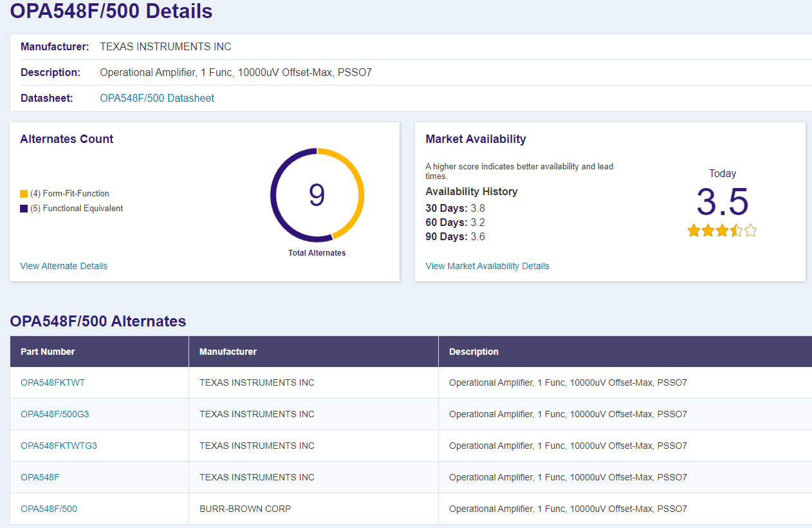The width and height of the screenshot is (812, 528).
Task: Open part number OPA548FKTWTG3
Action: (59, 446)
